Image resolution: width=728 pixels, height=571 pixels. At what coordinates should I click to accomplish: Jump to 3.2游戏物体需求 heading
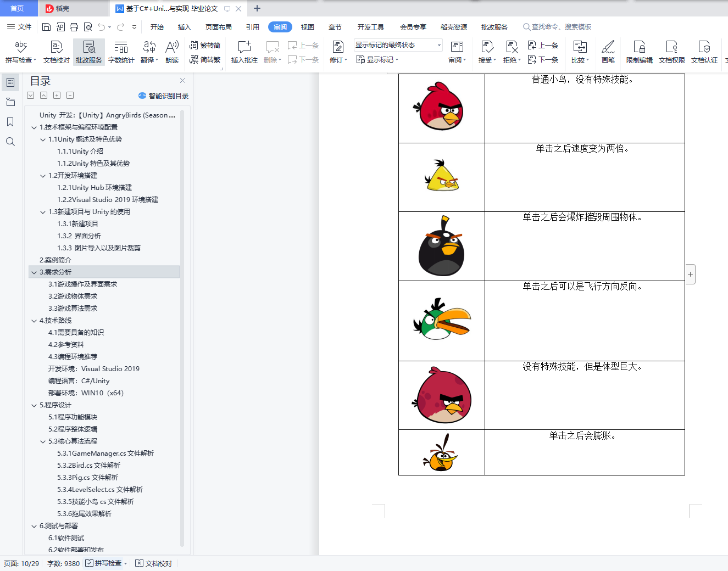73,296
